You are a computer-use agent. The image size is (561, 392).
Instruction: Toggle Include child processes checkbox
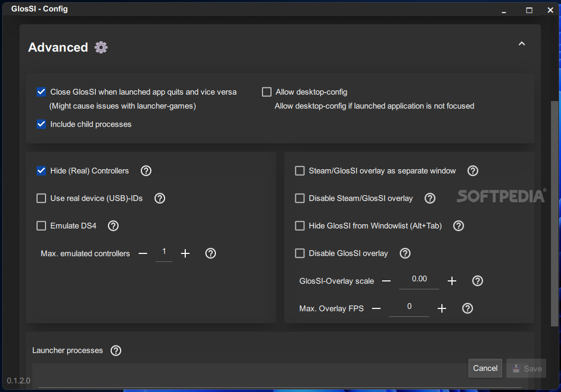click(41, 124)
